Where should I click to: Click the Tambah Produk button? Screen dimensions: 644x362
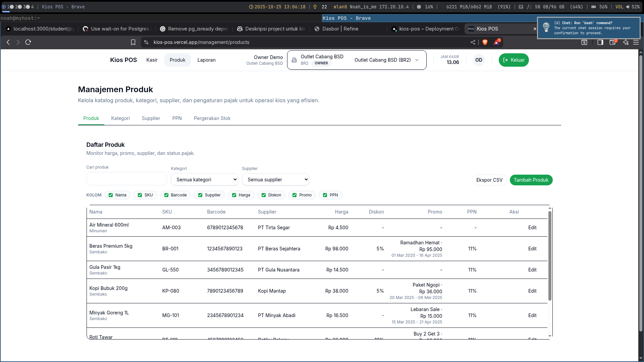531,180
